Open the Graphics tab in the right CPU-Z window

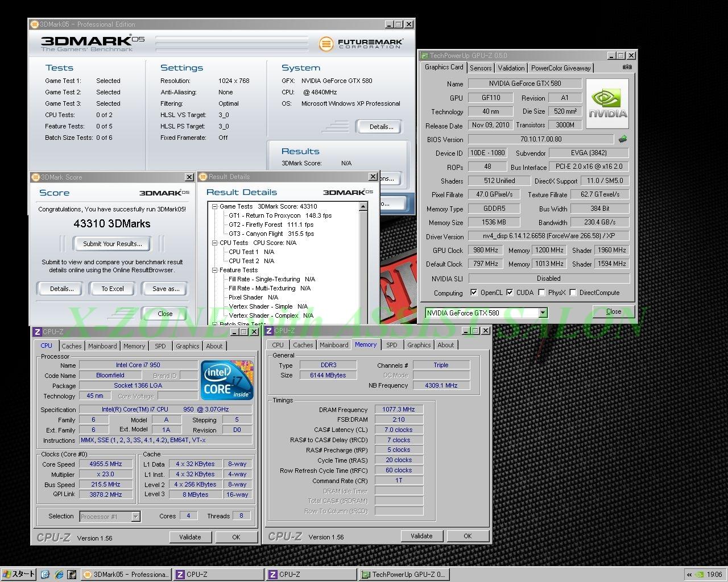coord(419,345)
